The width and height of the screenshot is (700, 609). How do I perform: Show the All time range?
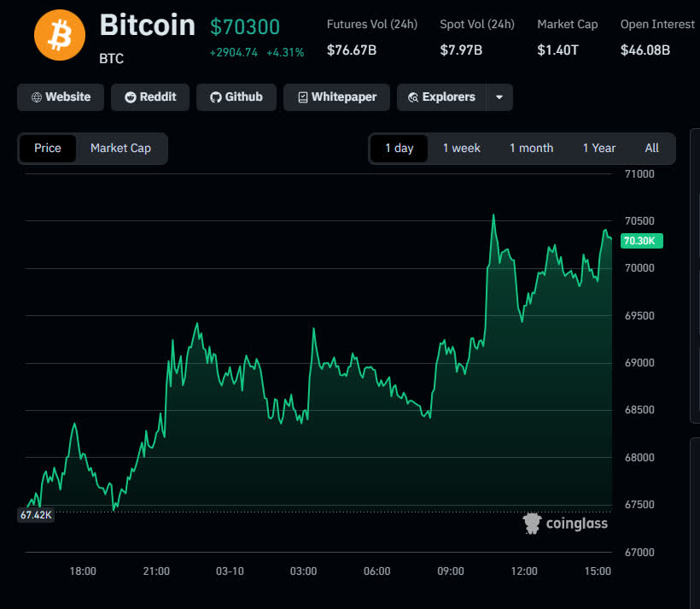pyautogui.click(x=651, y=148)
